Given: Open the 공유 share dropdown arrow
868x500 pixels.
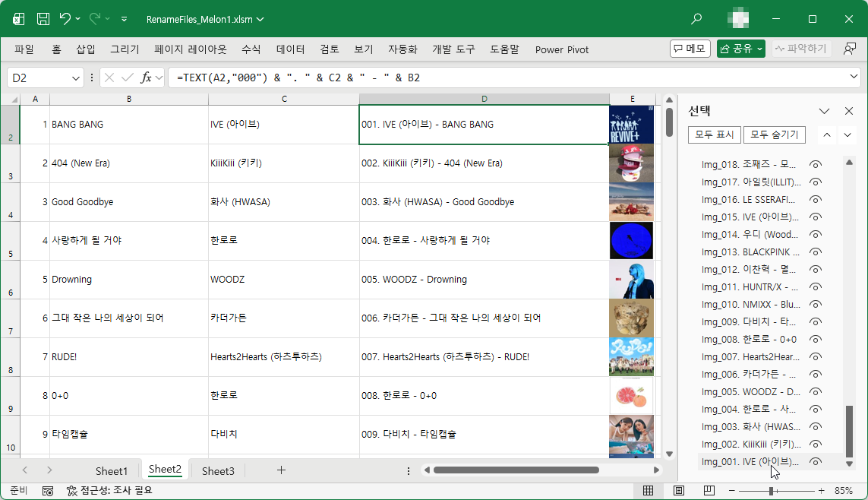Looking at the screenshot, I should pyautogui.click(x=759, y=49).
